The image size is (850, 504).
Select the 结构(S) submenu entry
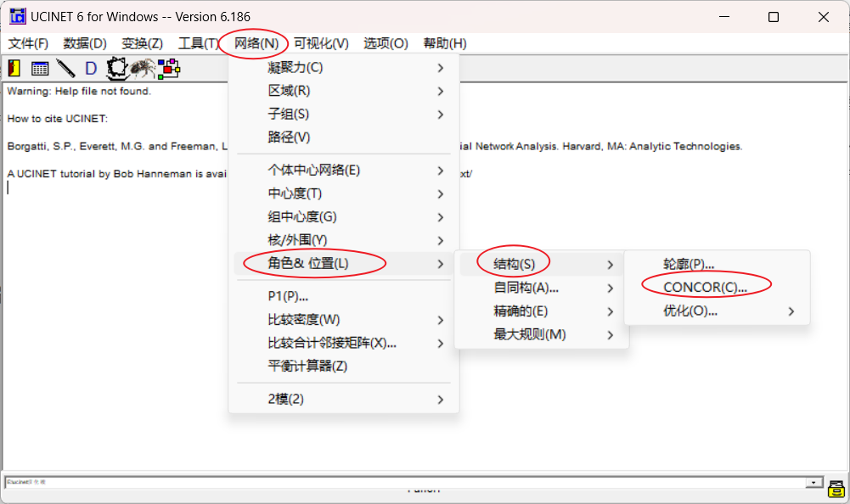click(541, 265)
